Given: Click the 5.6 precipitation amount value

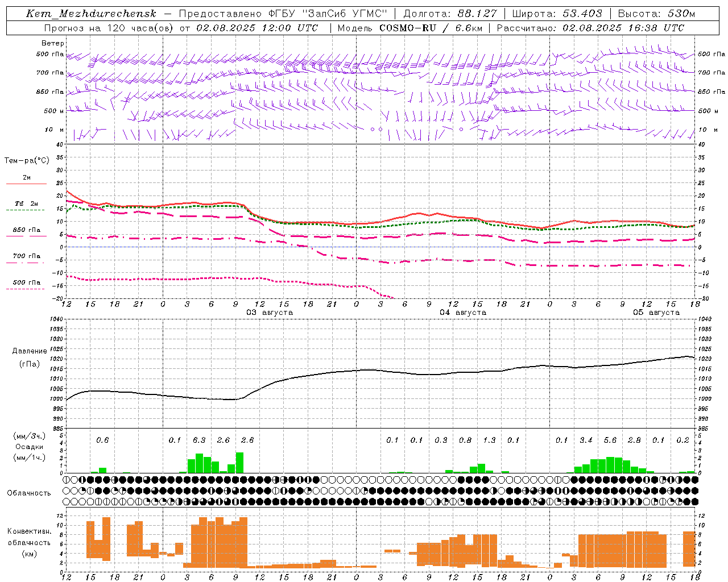Looking at the screenshot, I should 610,440.
